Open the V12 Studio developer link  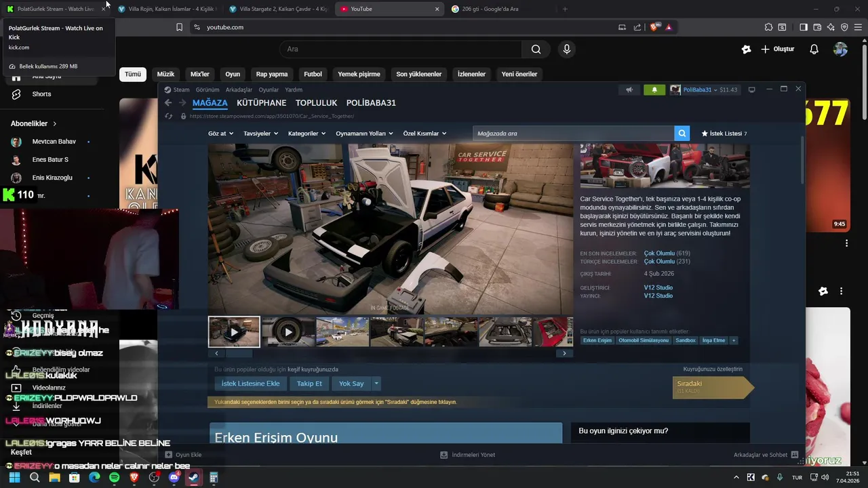click(658, 287)
